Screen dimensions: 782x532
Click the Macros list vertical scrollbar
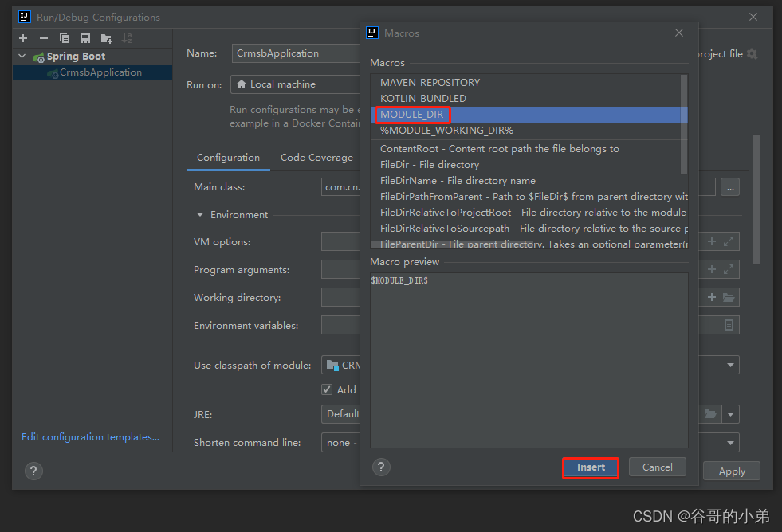pyautogui.click(x=684, y=124)
